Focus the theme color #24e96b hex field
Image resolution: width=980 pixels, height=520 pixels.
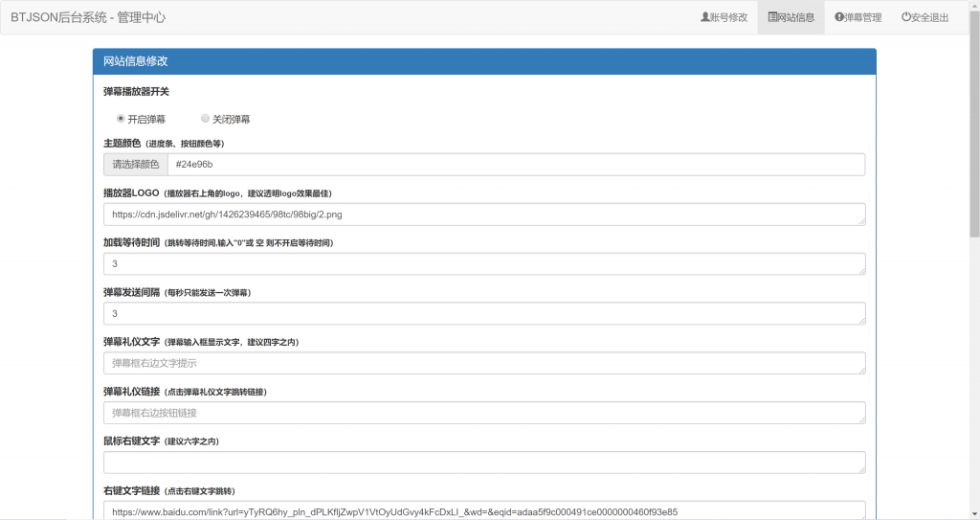point(515,165)
